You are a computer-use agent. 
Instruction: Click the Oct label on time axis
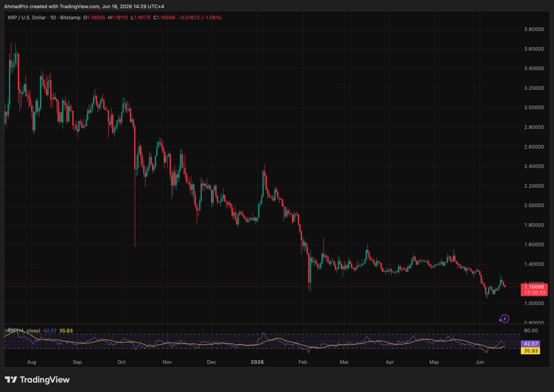point(122,362)
